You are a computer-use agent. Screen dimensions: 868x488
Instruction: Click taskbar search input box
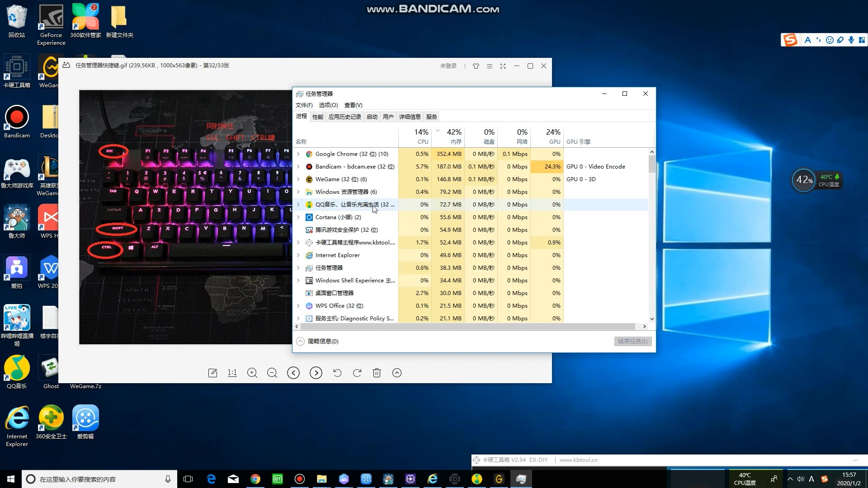[99, 479]
